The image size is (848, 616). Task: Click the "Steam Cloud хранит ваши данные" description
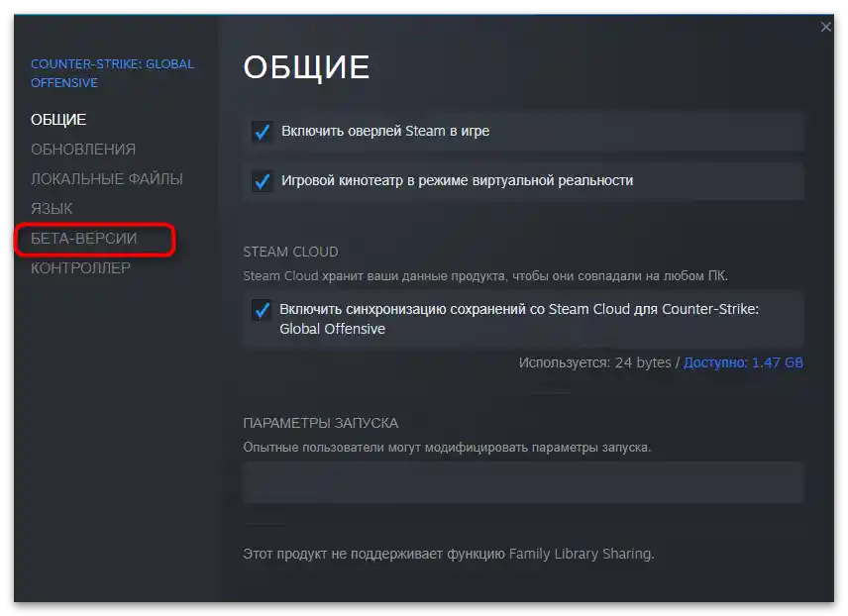(x=485, y=276)
